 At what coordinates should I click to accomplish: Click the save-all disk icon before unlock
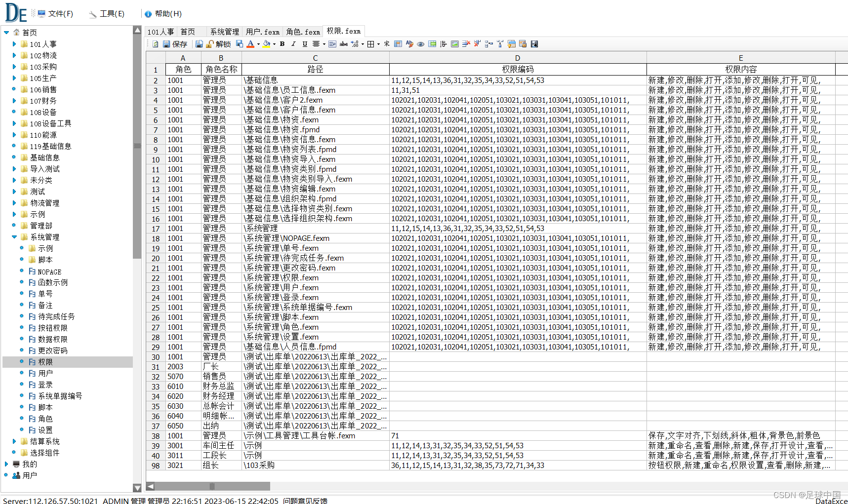(x=199, y=44)
